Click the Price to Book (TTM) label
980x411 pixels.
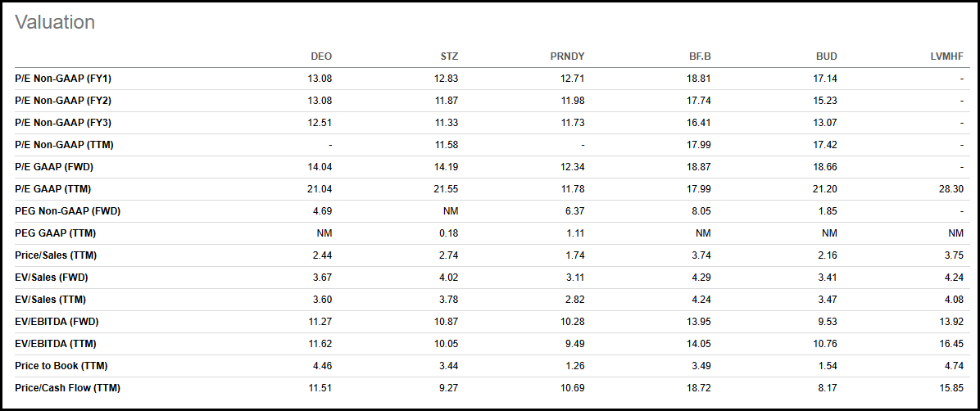[x=61, y=366]
